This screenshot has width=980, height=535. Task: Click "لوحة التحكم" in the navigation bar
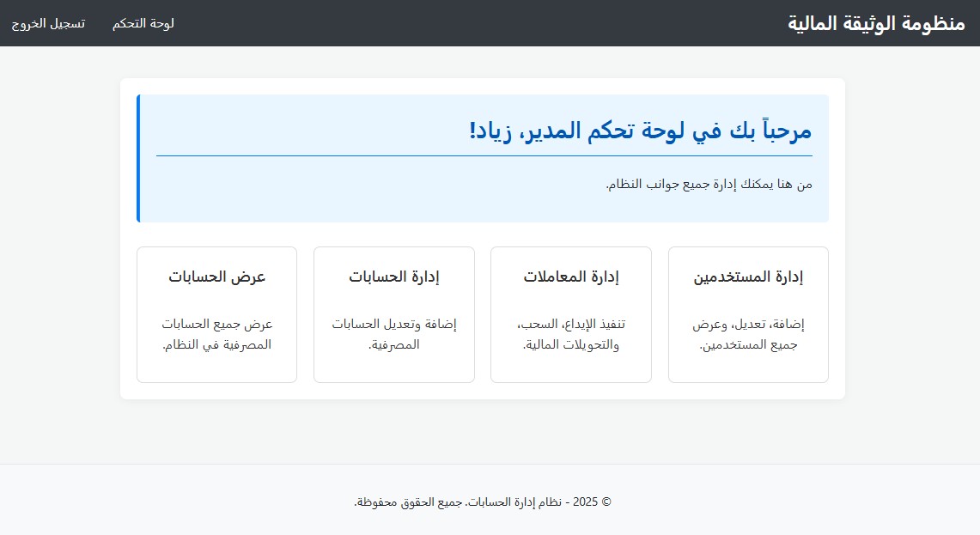pyautogui.click(x=143, y=23)
